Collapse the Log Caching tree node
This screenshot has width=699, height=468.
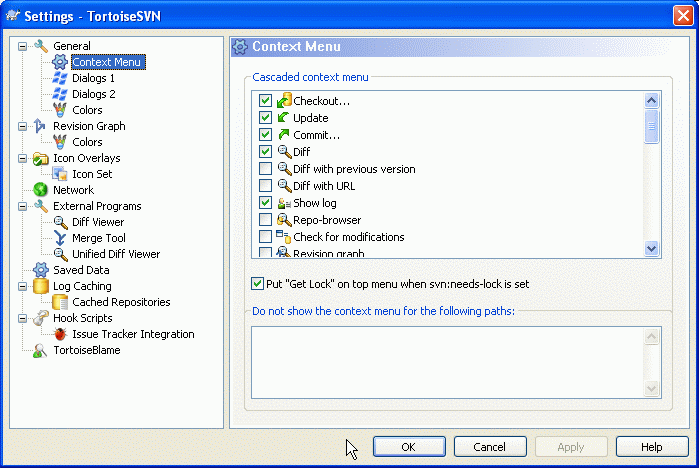22,286
